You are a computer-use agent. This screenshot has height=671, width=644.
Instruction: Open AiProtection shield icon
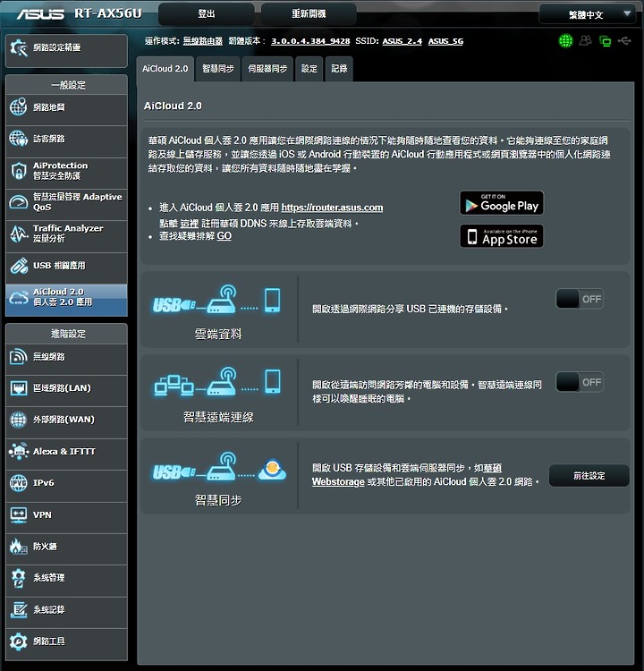tap(19, 170)
